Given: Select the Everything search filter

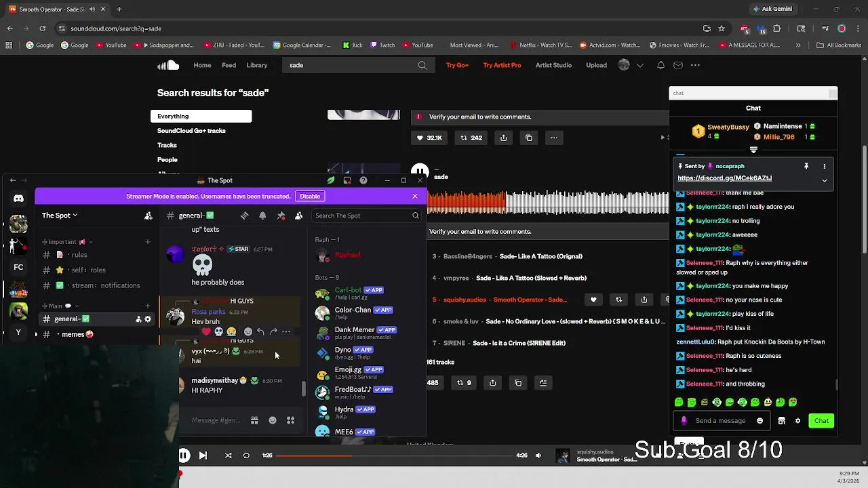Looking at the screenshot, I should (201, 117).
